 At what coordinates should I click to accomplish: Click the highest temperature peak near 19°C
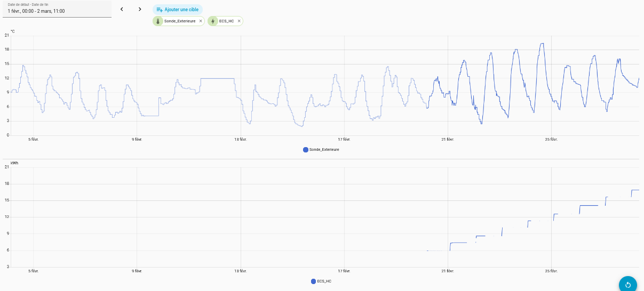click(542, 44)
